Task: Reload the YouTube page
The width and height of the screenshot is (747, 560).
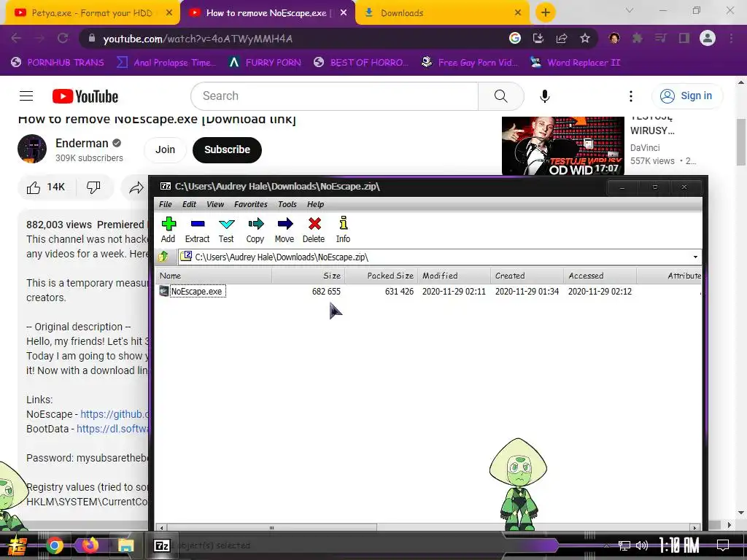Action: (63, 38)
